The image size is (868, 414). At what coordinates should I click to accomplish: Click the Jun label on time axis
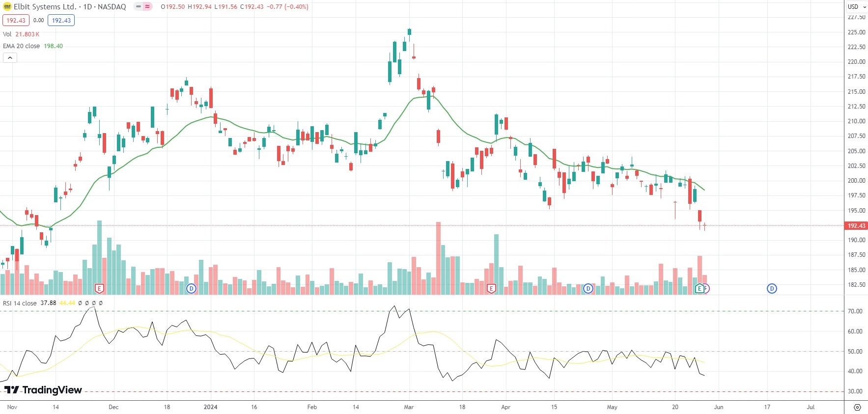[x=719, y=407]
